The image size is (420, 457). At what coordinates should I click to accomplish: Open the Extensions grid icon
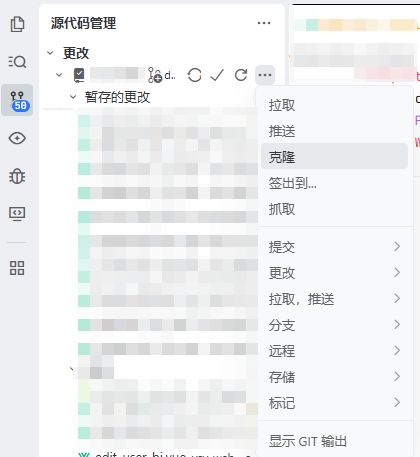click(x=17, y=268)
